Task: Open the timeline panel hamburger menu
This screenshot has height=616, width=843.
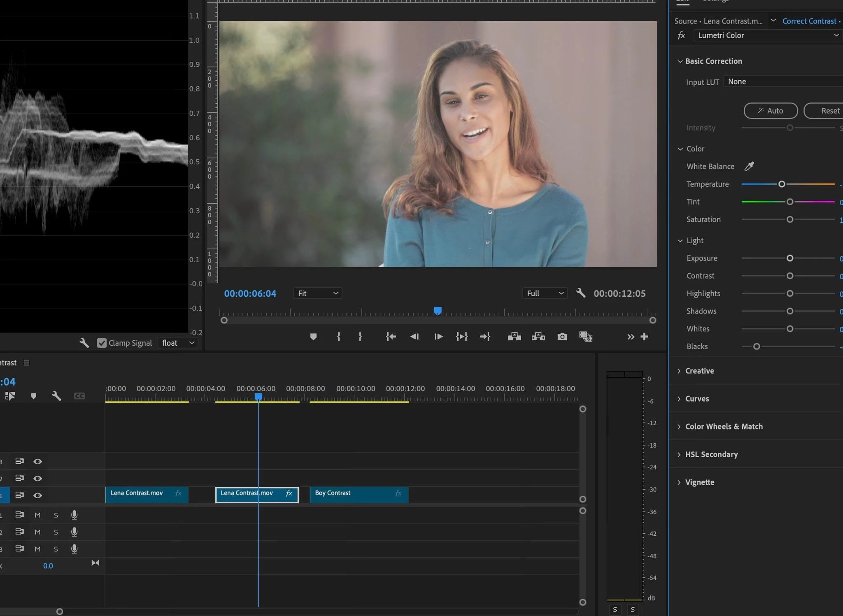Action: (26, 363)
